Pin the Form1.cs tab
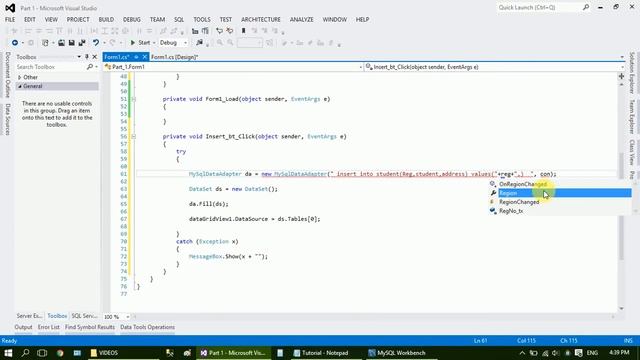640x360 pixels. click(x=136, y=57)
